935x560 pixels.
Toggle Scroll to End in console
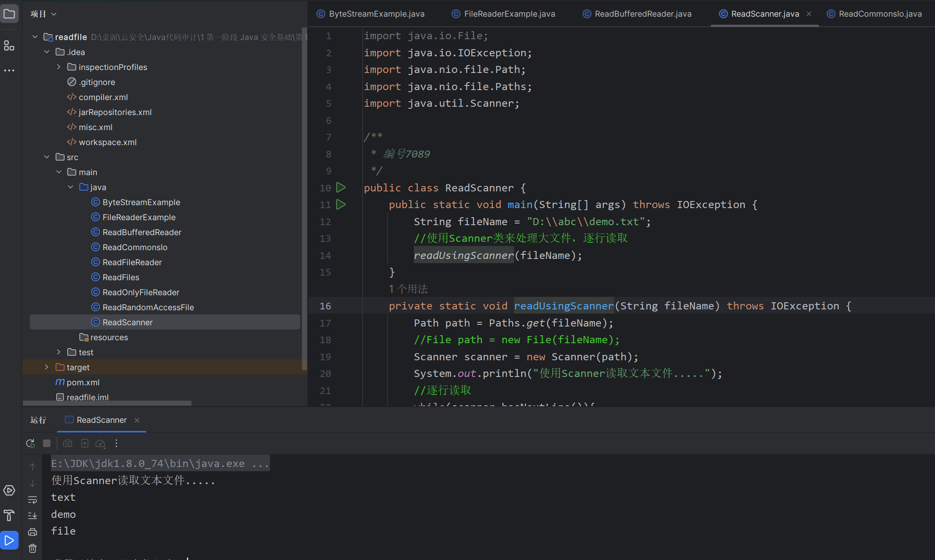pos(33,516)
